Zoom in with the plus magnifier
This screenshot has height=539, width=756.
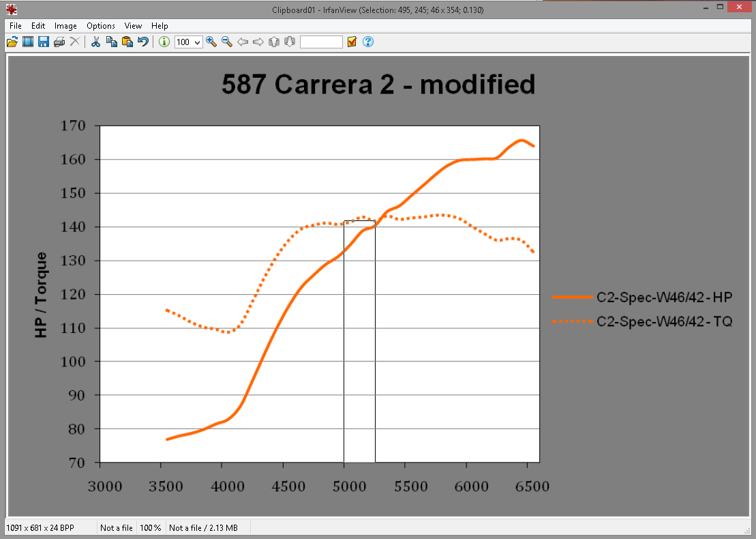click(211, 42)
